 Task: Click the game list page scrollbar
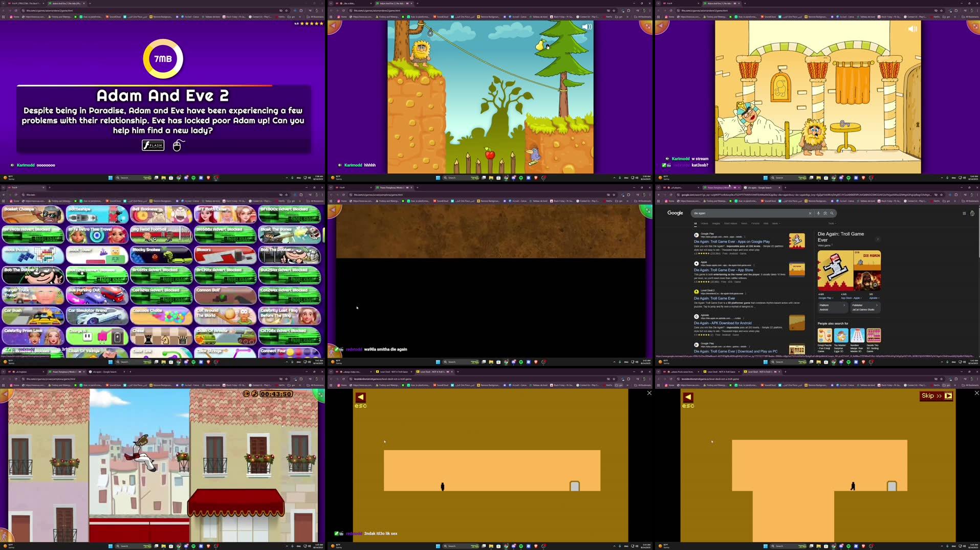click(x=323, y=235)
